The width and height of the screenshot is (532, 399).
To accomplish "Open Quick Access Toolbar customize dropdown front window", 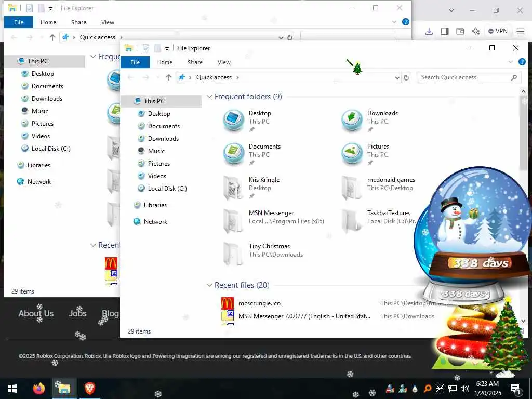I will (167, 48).
